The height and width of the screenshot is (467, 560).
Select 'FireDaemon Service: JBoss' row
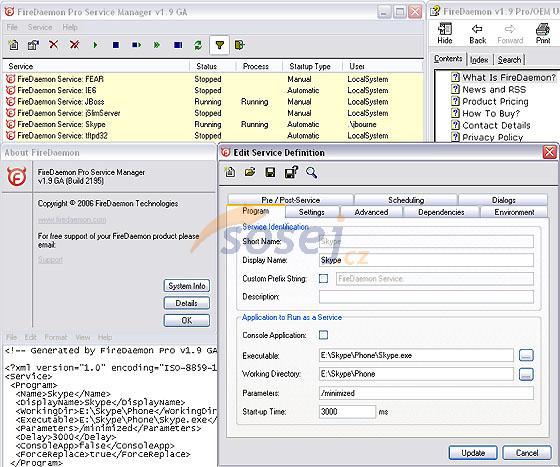pos(212,102)
